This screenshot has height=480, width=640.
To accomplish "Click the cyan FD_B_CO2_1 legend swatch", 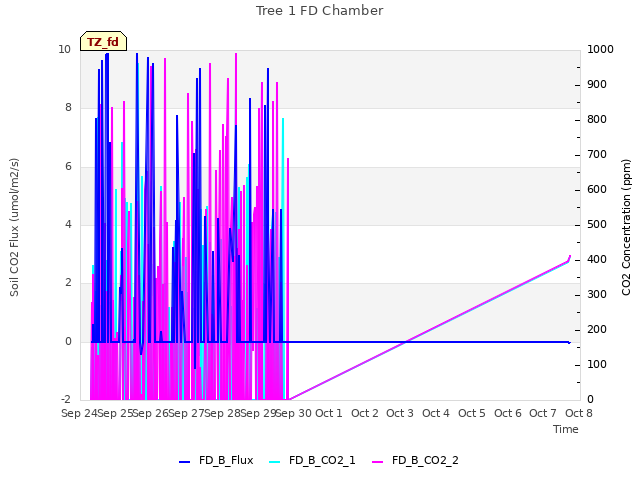I will pyautogui.click(x=275, y=462).
